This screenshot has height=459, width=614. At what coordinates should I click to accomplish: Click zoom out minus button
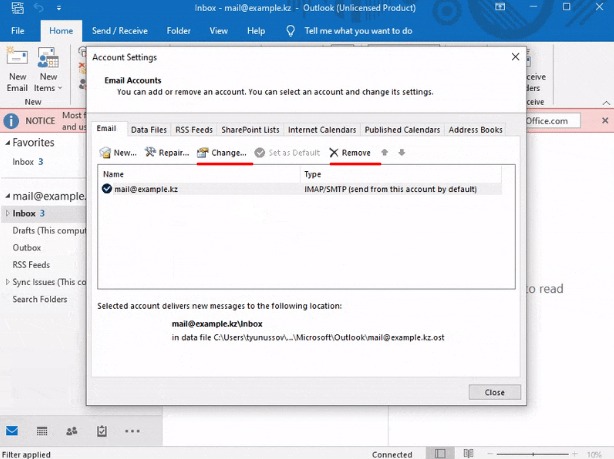(490, 454)
